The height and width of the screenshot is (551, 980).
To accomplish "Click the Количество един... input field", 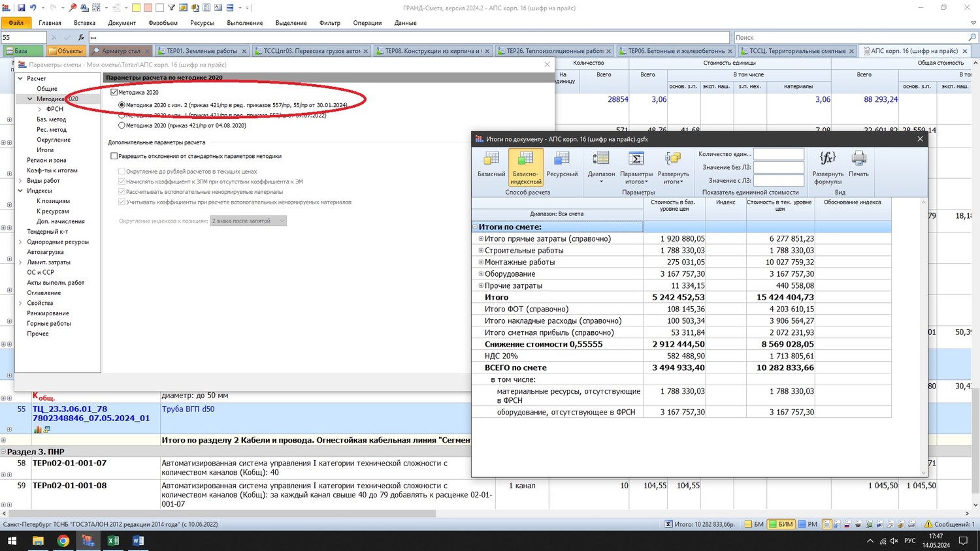I will [778, 154].
